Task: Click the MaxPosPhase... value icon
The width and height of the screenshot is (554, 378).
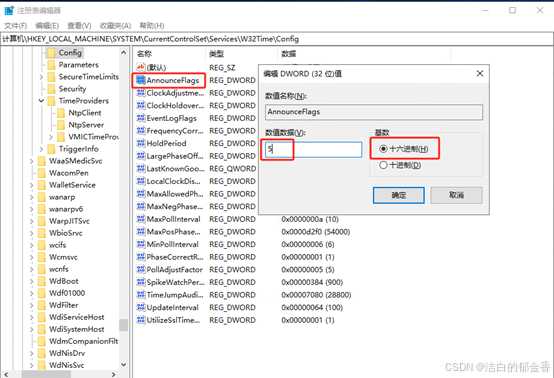Action: (141, 232)
